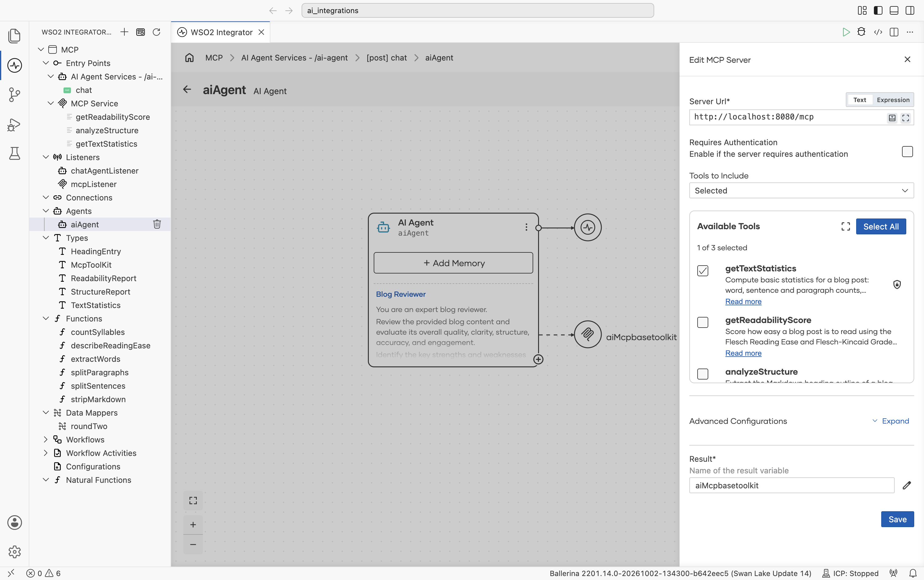Click the Add Memory button

453,263
